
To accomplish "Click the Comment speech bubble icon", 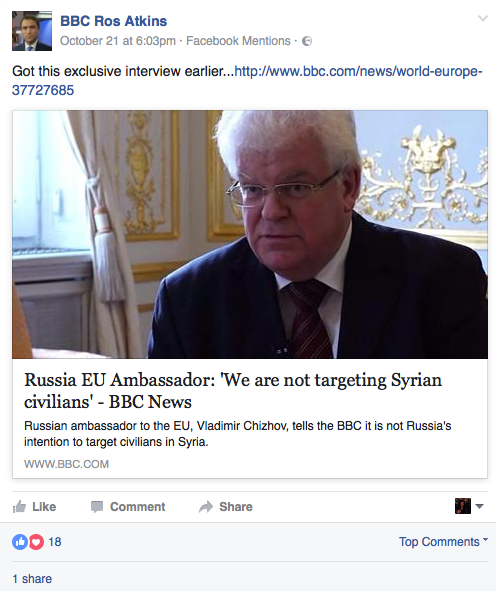I will click(x=97, y=507).
